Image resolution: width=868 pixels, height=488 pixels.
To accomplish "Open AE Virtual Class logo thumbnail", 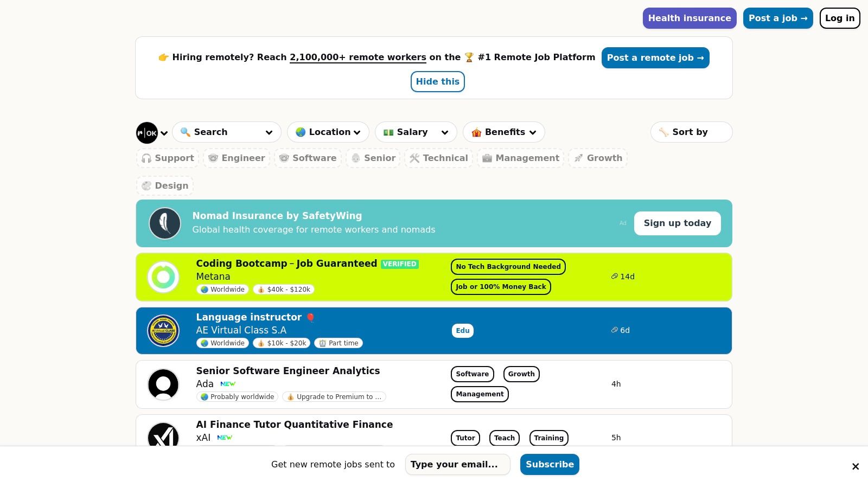I will [x=163, y=331].
